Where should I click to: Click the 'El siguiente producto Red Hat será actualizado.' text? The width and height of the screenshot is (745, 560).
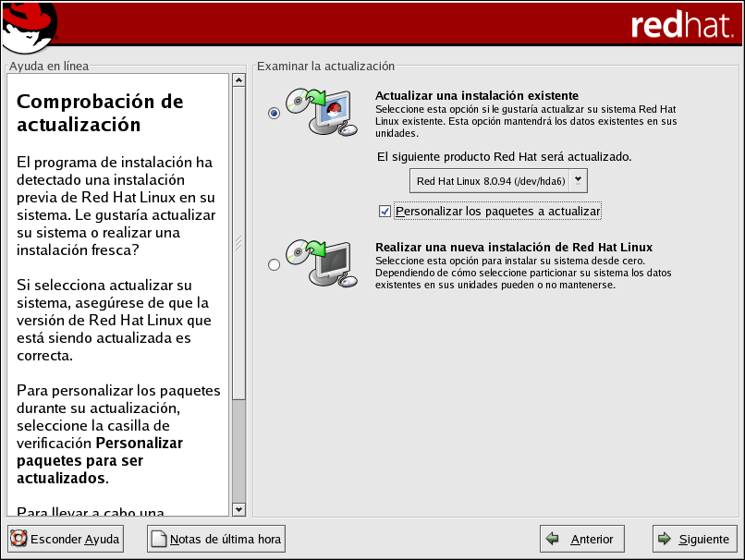[504, 157]
